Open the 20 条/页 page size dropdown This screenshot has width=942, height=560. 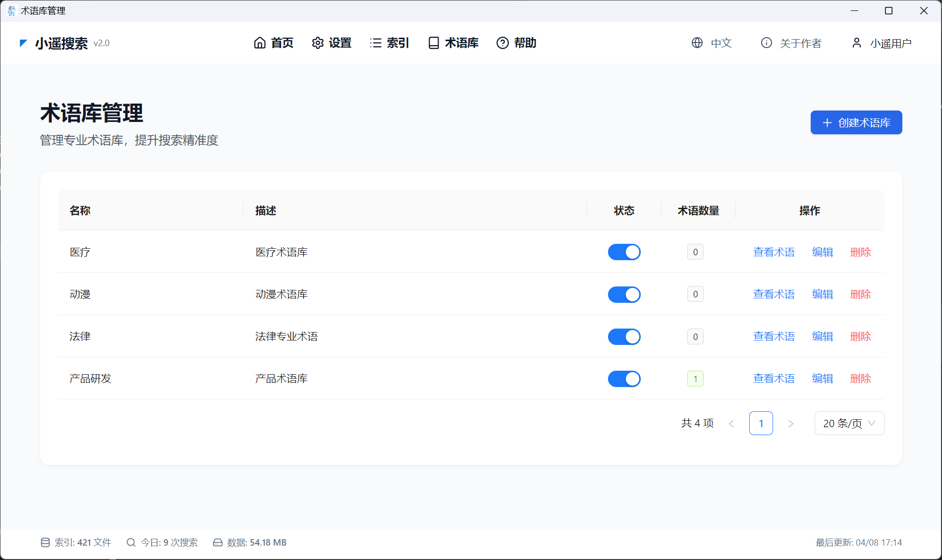849,423
